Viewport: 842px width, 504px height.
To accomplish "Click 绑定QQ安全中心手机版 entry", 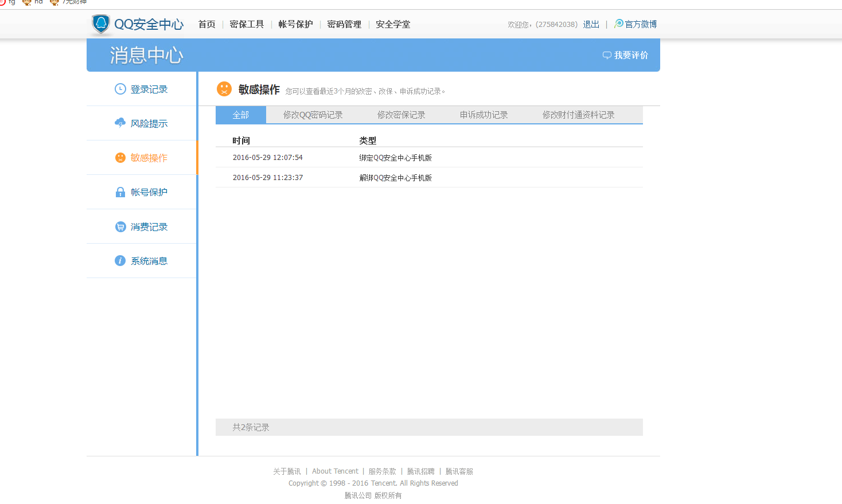I will coord(396,158).
